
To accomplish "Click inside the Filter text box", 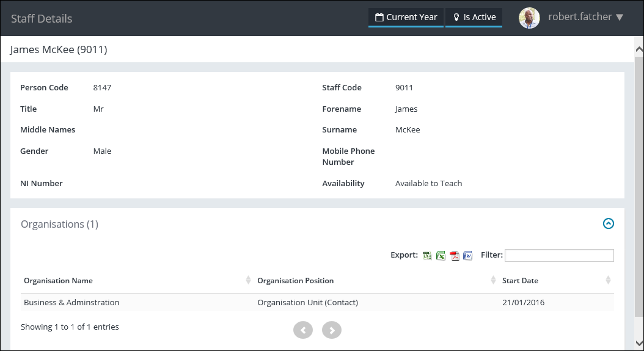I will coord(559,256).
